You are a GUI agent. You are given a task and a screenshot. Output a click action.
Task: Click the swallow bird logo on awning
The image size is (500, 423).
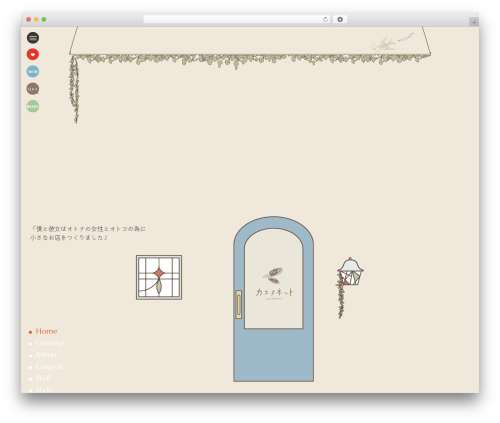point(383,44)
